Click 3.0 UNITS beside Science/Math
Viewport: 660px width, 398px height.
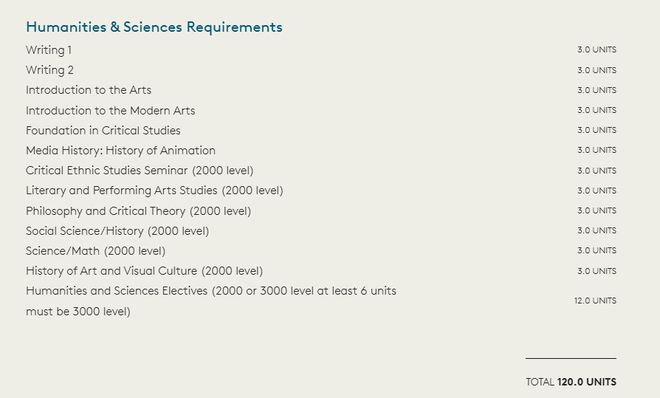[x=597, y=250]
